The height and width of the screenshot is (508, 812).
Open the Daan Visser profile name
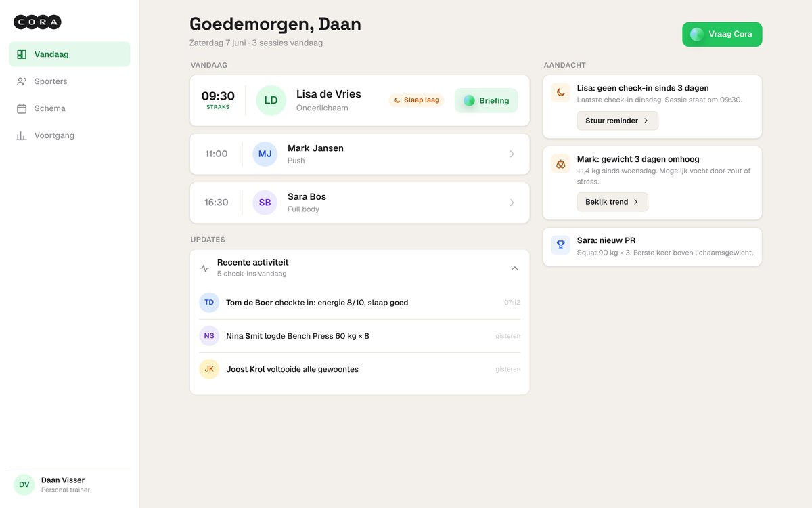[x=63, y=480]
